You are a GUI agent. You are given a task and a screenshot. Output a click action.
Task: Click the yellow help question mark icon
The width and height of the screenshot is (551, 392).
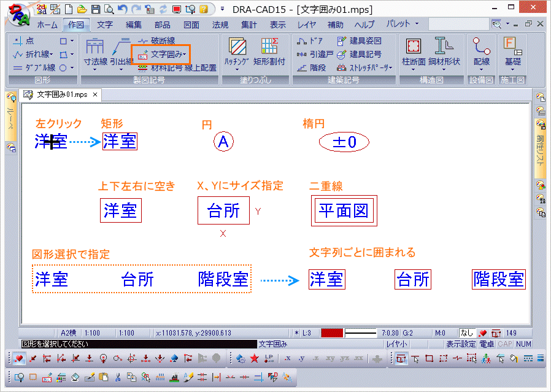[x=204, y=9]
